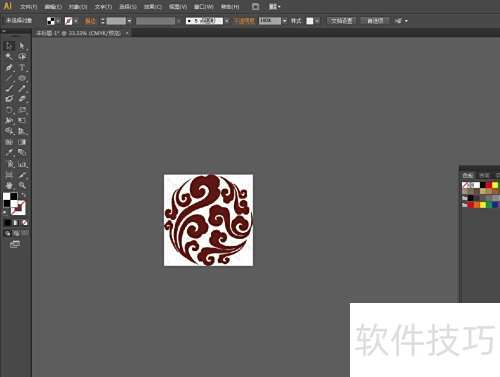The width and height of the screenshot is (500, 377).
Task: Select the Line Segment tool
Action: pos(9,78)
